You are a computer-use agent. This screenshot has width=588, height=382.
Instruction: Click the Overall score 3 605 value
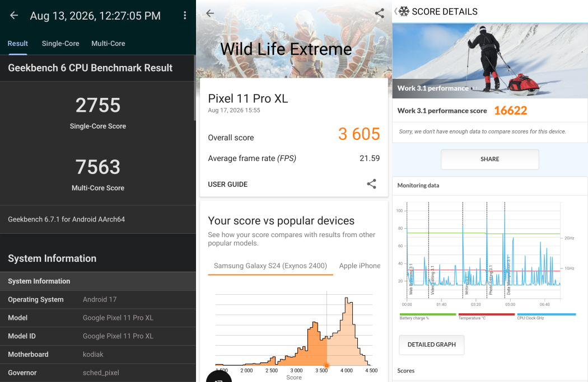tap(359, 134)
